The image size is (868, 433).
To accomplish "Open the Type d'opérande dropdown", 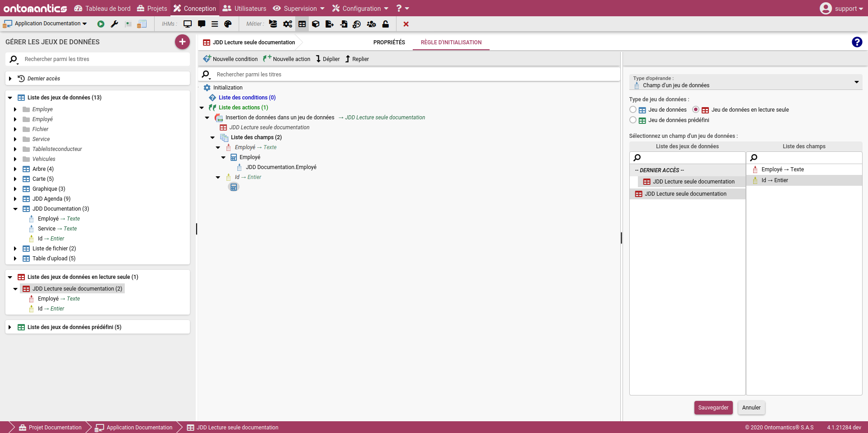I will click(745, 82).
